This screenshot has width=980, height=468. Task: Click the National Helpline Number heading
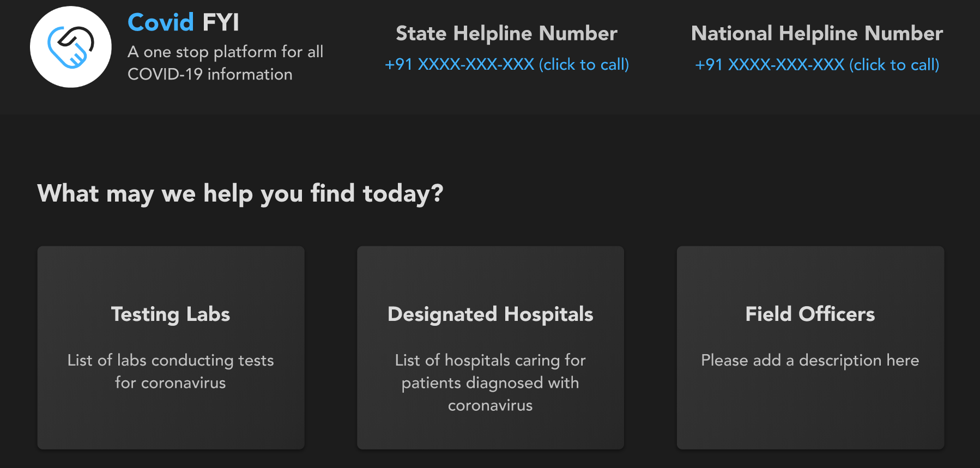[816, 34]
